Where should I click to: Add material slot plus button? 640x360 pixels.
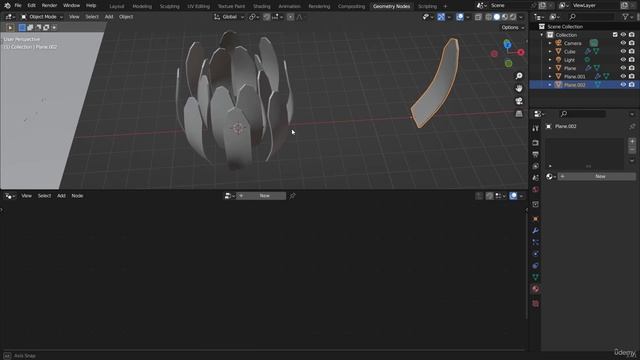(x=632, y=141)
